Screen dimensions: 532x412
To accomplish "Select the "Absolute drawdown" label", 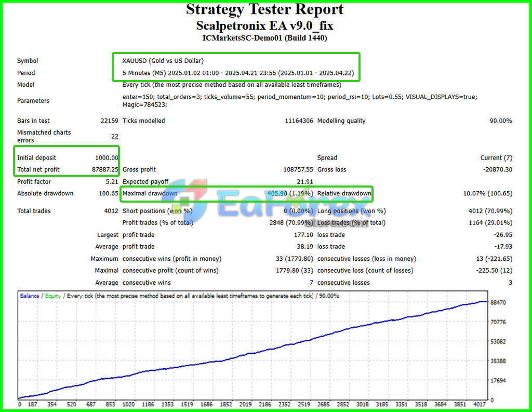I will (45, 193).
